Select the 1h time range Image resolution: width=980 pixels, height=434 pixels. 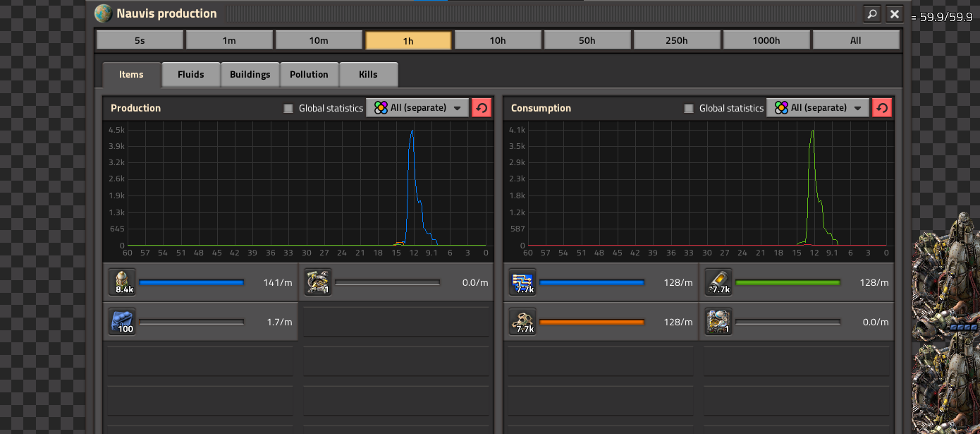tap(408, 40)
